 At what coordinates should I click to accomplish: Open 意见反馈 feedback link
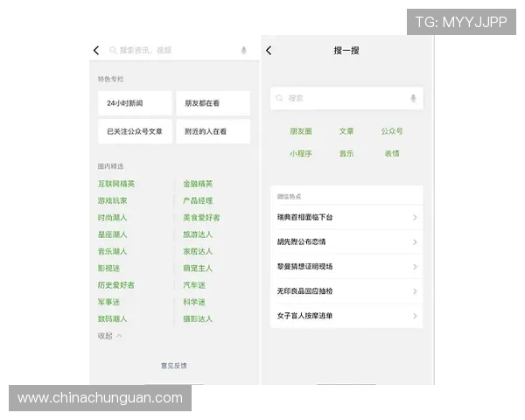[x=174, y=366]
